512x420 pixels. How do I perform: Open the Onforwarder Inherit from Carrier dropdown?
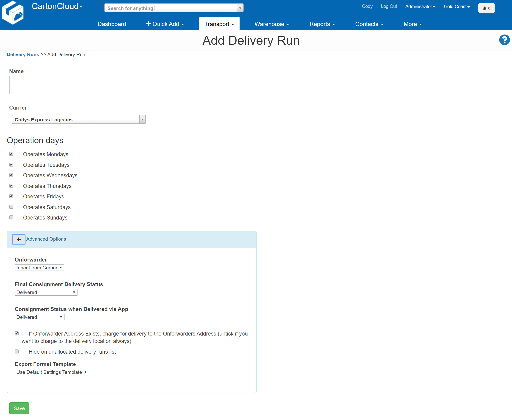(39, 268)
